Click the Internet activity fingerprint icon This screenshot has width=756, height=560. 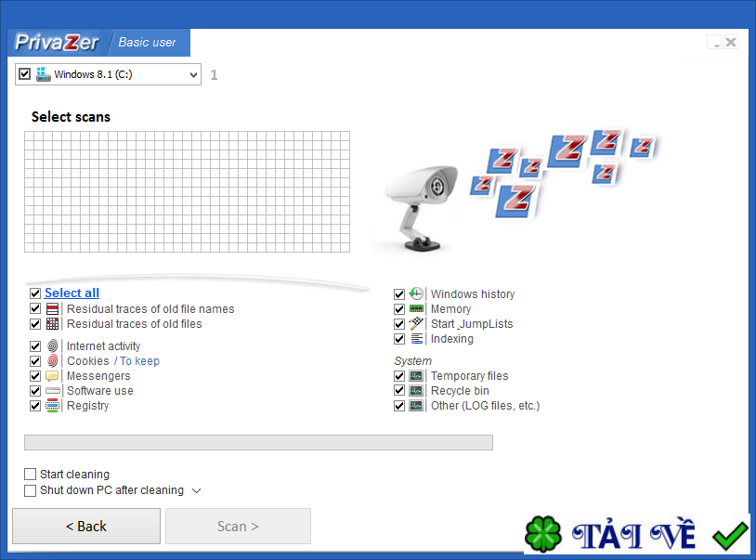tap(53, 346)
